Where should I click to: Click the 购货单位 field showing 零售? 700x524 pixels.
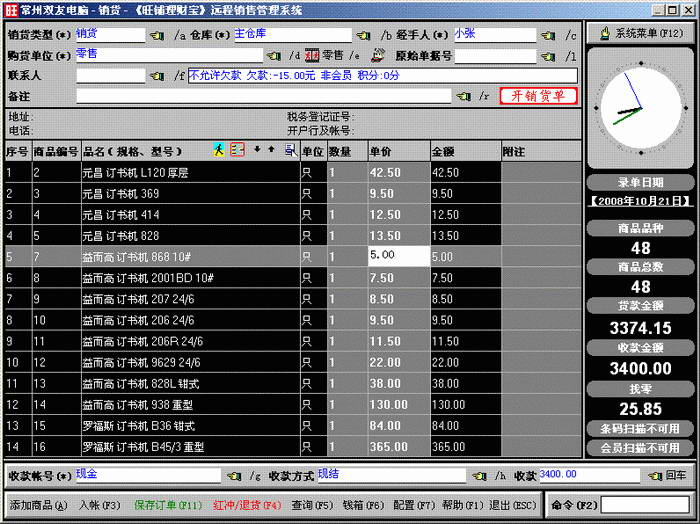[x=169, y=55]
